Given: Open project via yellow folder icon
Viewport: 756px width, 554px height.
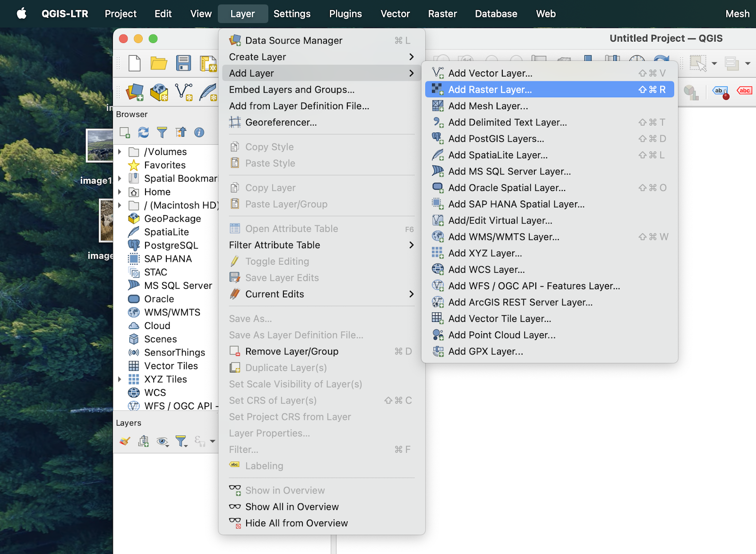Looking at the screenshot, I should click(x=159, y=63).
